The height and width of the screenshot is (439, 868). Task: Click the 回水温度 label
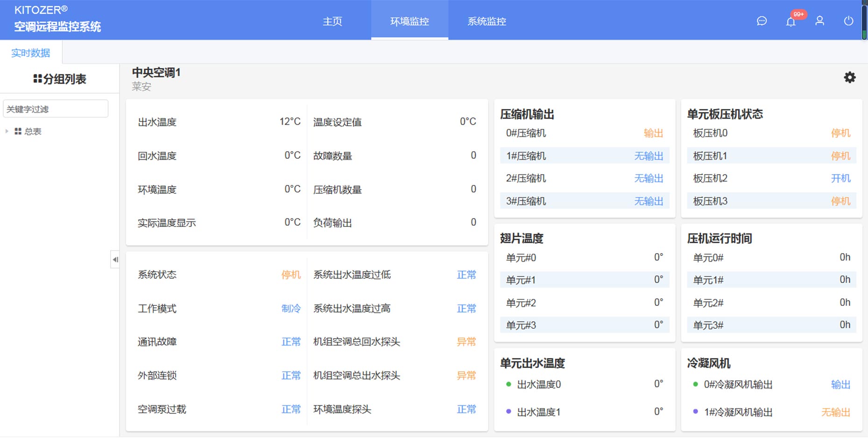(x=157, y=156)
